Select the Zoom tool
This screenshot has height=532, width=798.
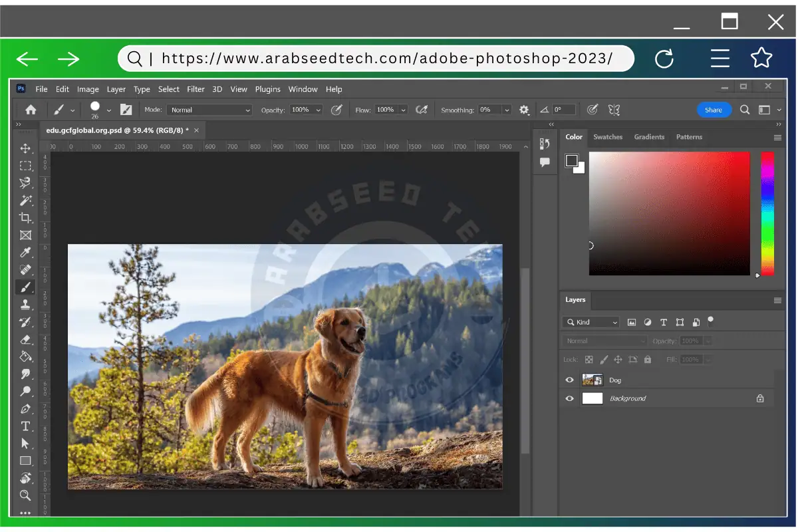tap(25, 495)
